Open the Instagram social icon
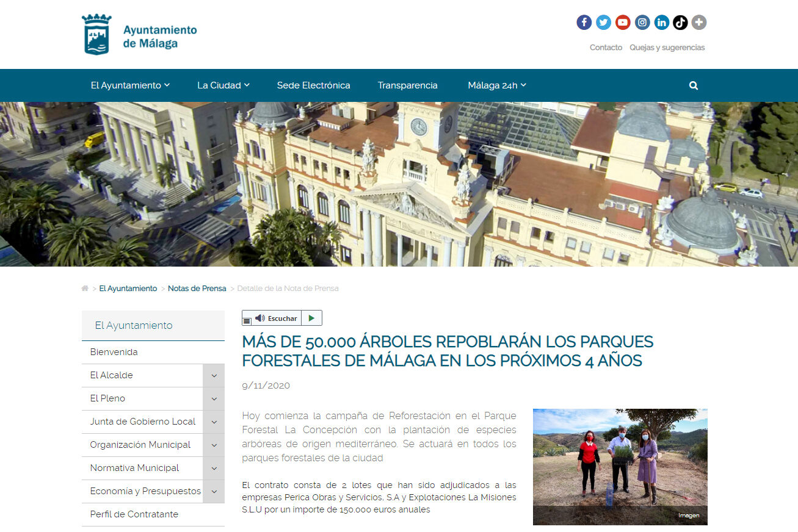 point(642,23)
